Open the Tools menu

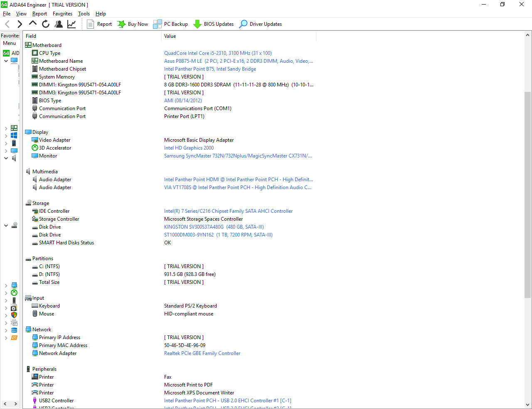84,14
